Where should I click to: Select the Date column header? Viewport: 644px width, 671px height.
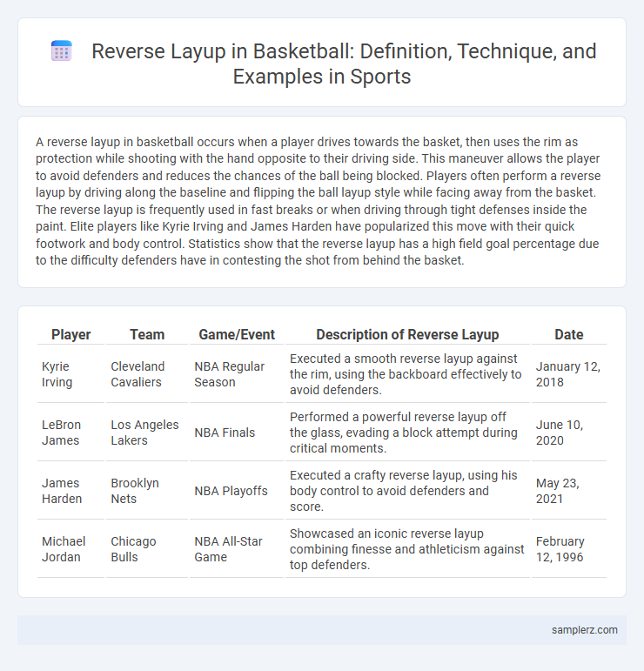[x=568, y=334]
